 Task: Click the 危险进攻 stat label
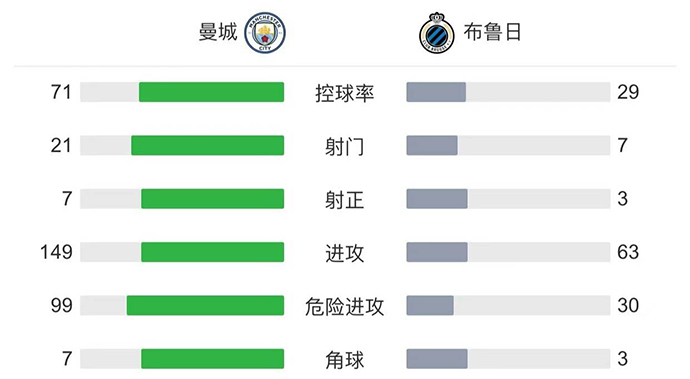tap(345, 307)
